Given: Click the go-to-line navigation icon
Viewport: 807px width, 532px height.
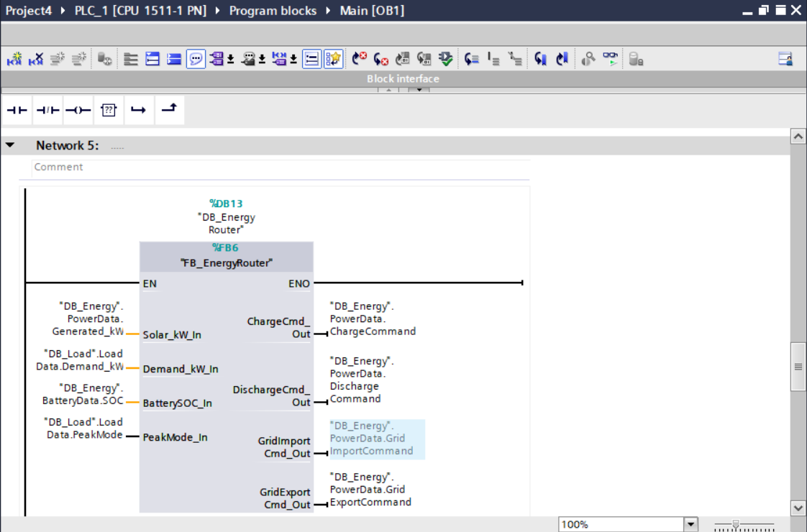Looking at the screenshot, I should coord(471,59).
